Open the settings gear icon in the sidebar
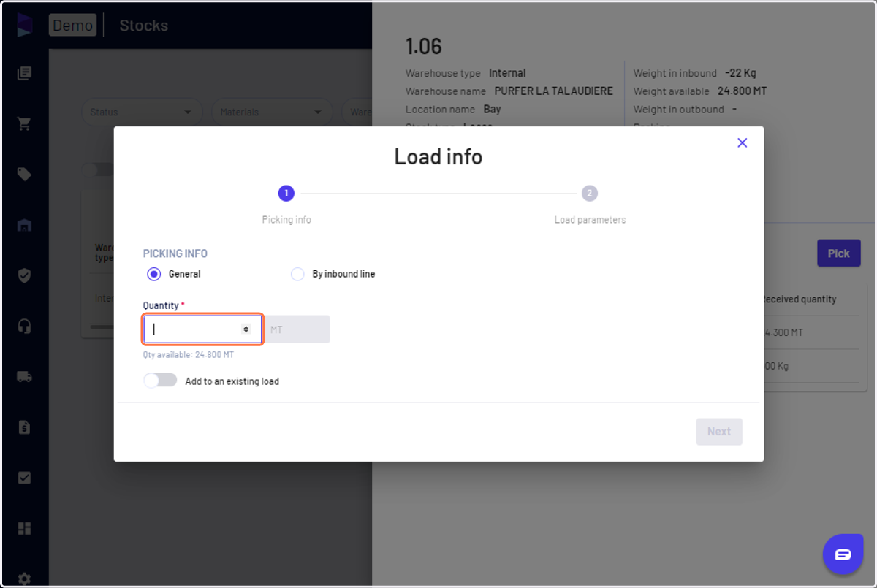The height and width of the screenshot is (588, 877). (24, 578)
